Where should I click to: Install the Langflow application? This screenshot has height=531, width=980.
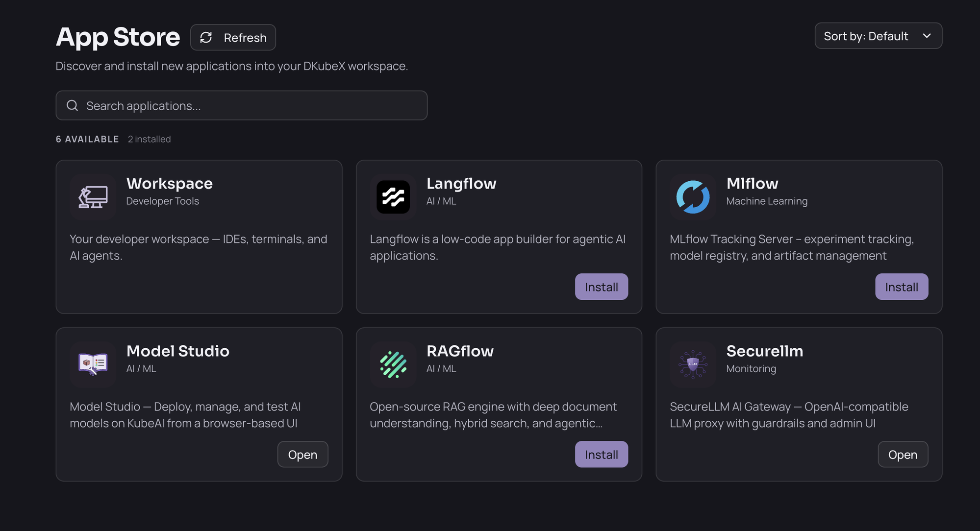602,287
